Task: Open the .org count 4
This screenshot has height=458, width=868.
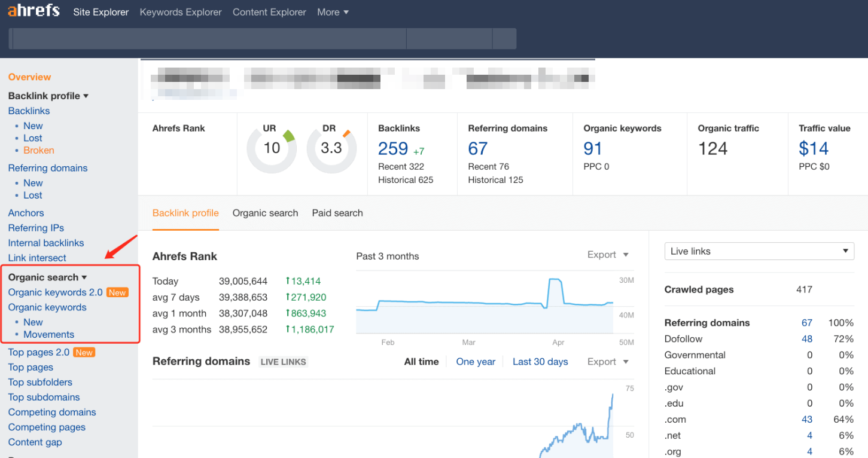Action: [x=809, y=452]
